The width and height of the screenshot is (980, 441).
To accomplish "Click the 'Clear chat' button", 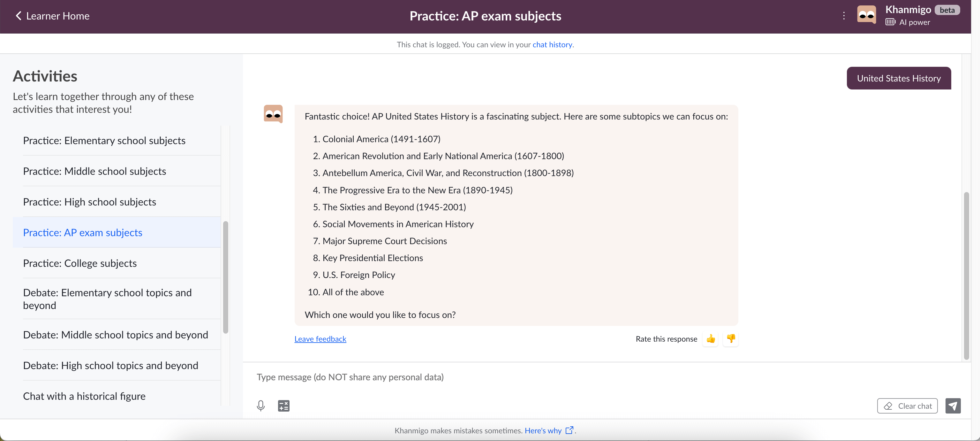I will pos(908,405).
